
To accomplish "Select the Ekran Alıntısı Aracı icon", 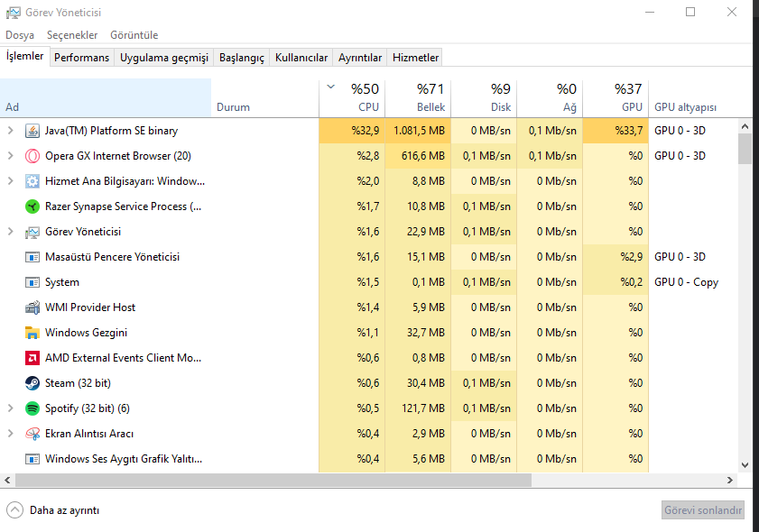I will [x=32, y=434].
